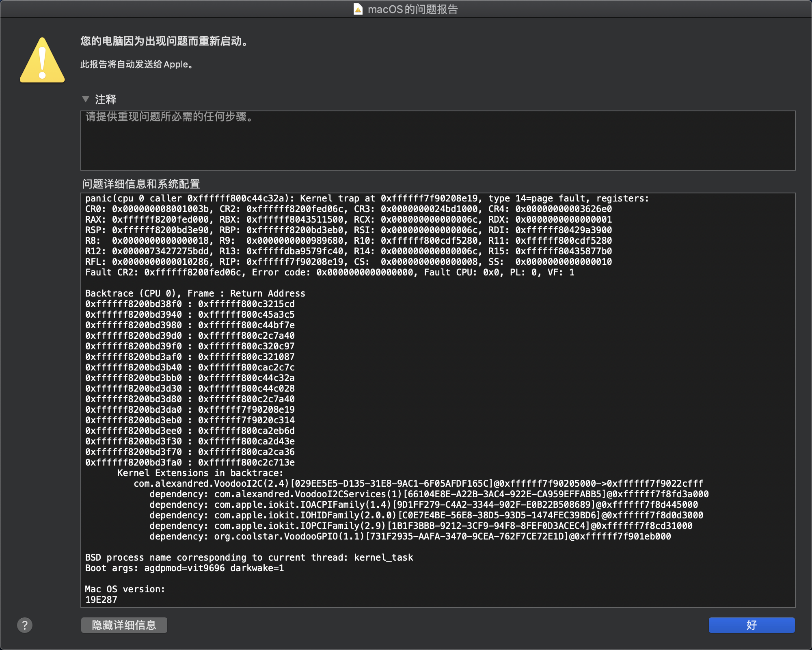Click the line starting with R8:
Viewport: 812px width, 650px height.
[348, 240]
